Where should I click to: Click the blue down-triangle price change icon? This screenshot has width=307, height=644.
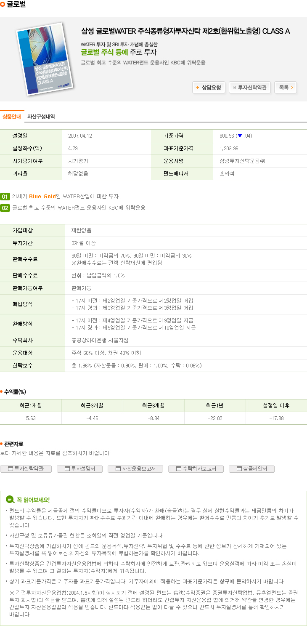pyautogui.click(x=240, y=136)
